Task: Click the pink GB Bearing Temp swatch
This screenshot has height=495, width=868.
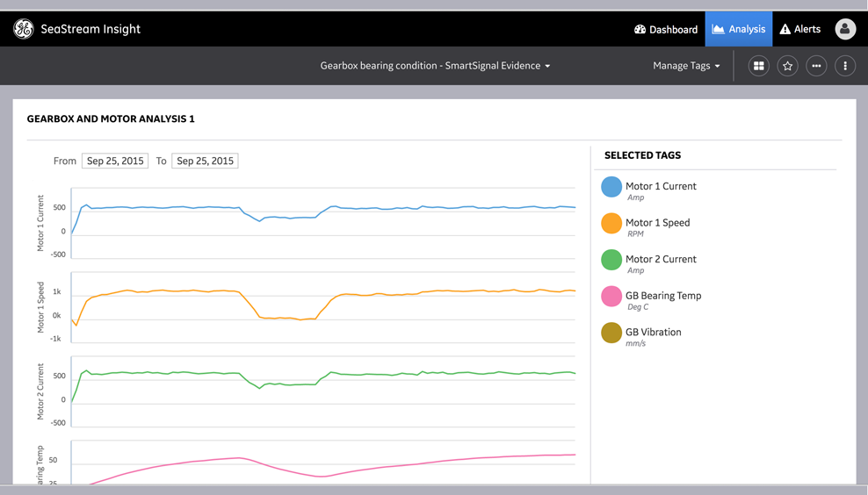Action: [x=611, y=297]
